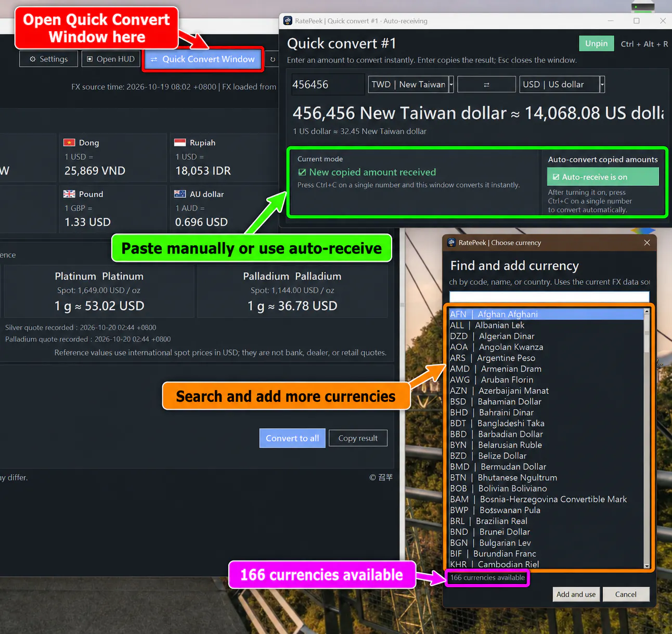672x634 pixels.
Task: Select ALL | Albanian Lek in the list
Action: click(x=546, y=325)
